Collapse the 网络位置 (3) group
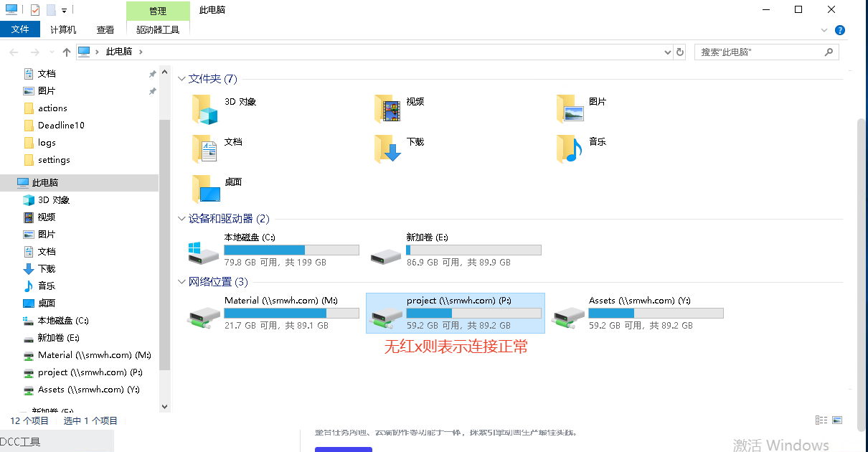 tap(182, 282)
